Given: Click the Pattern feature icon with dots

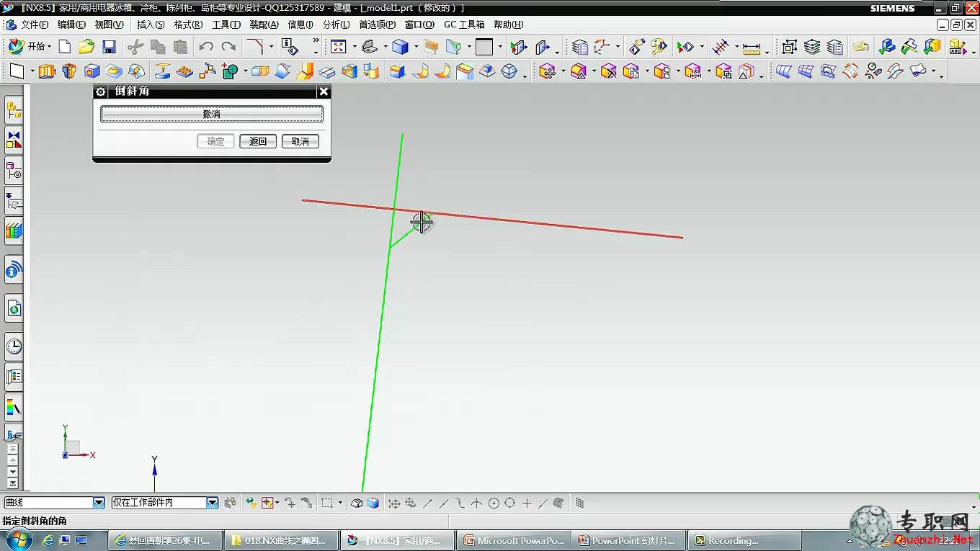Looking at the screenshot, I should [185, 71].
